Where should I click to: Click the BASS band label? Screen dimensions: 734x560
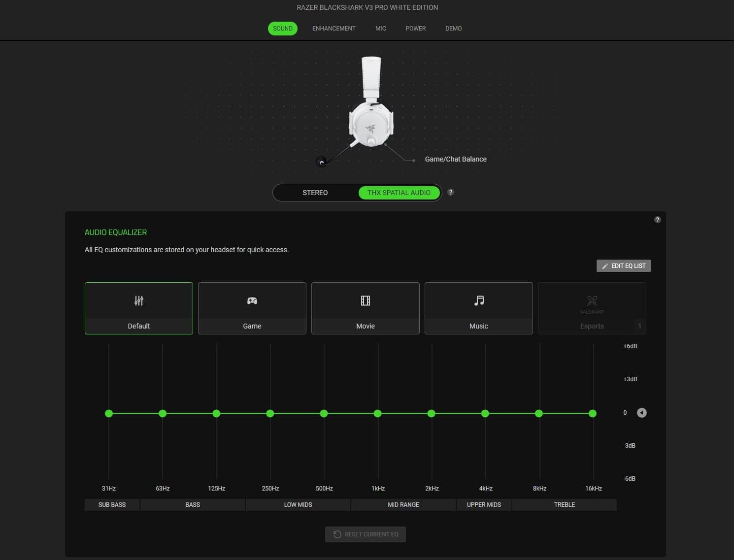tap(193, 505)
